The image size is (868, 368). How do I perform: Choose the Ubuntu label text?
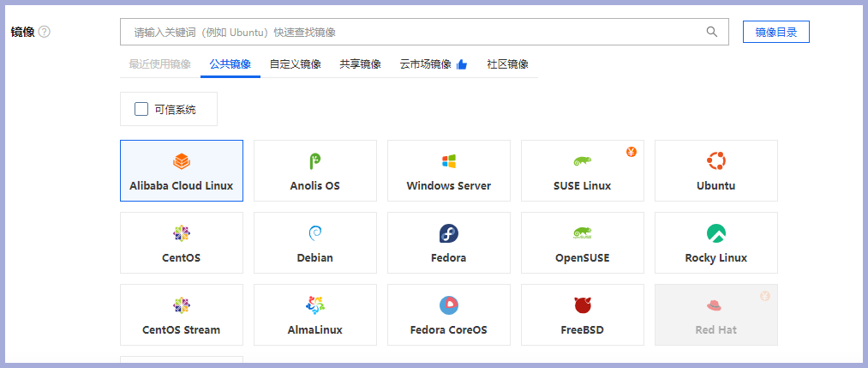716,185
